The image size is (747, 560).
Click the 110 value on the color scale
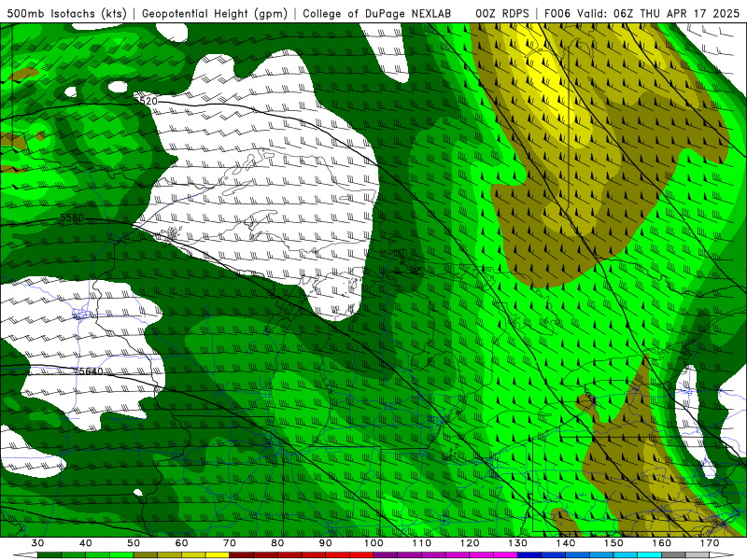422,543
